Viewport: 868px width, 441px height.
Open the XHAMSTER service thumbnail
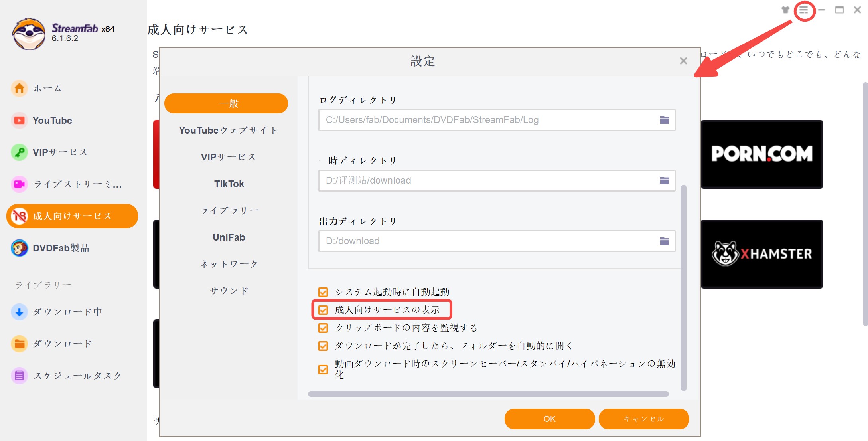(x=762, y=254)
